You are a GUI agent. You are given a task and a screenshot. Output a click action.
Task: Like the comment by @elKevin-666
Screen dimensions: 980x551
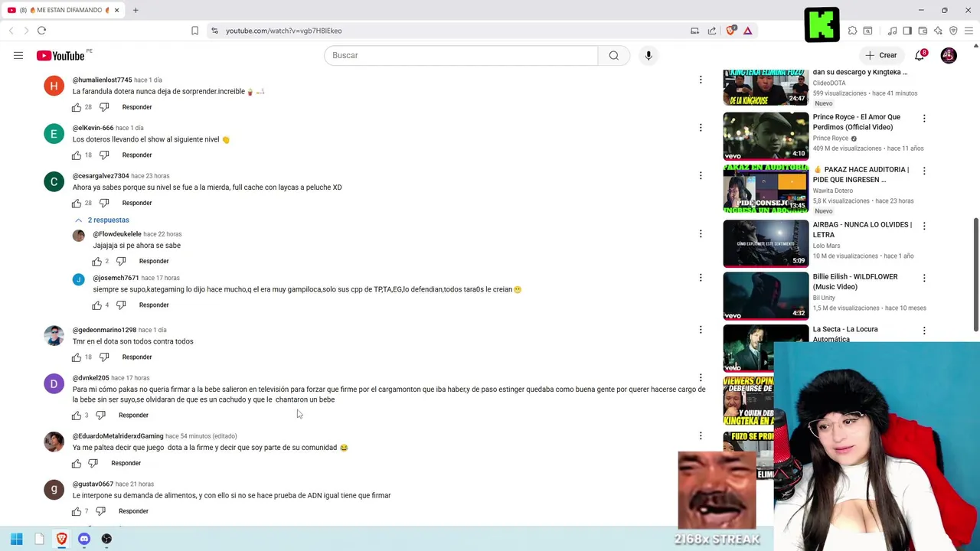[77, 155]
